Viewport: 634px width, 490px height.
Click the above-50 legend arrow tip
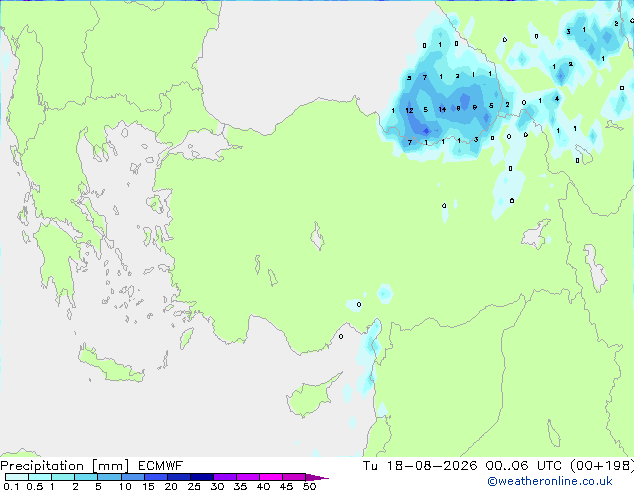317,477
